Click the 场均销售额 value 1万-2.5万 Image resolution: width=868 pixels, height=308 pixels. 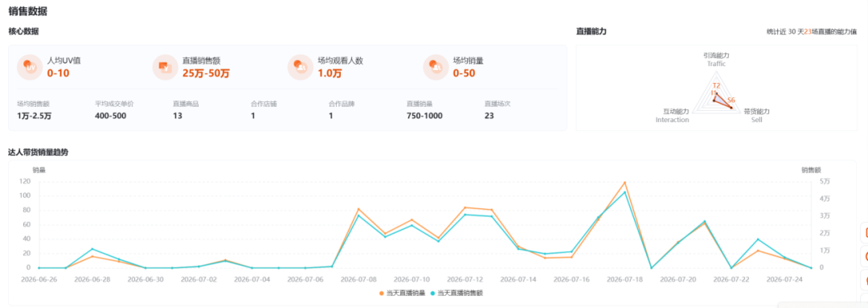click(35, 116)
